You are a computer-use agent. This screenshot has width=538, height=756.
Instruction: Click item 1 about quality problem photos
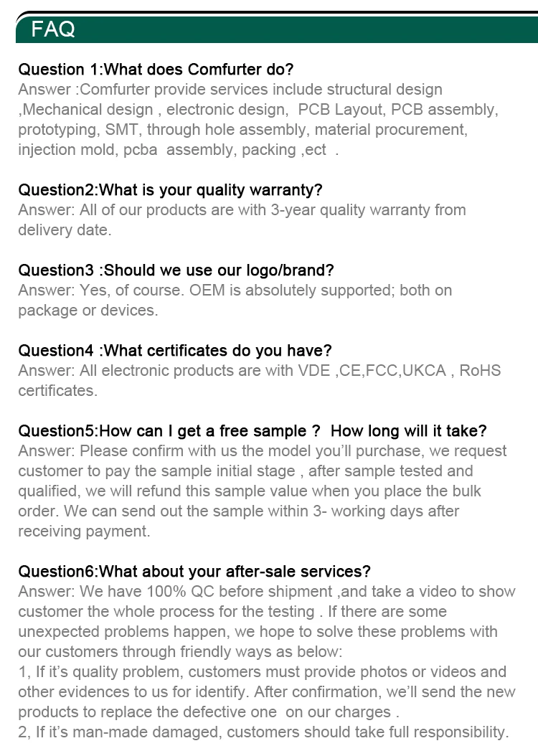(267, 692)
